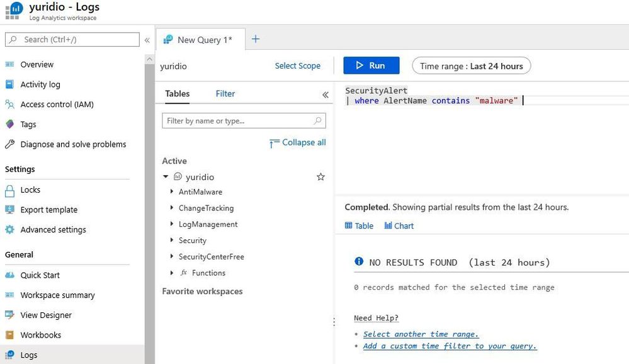
Task: Click the SecurityAlert line in editor
Action: point(377,90)
